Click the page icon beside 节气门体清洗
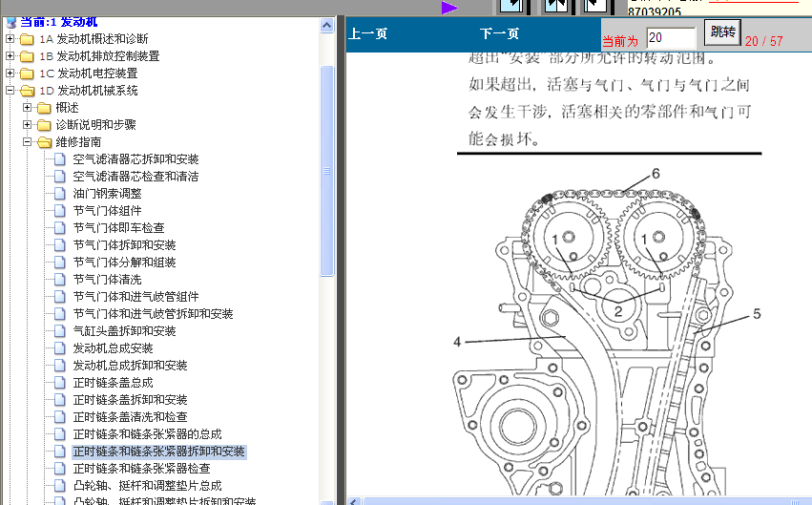This screenshot has width=812, height=505. [61, 280]
